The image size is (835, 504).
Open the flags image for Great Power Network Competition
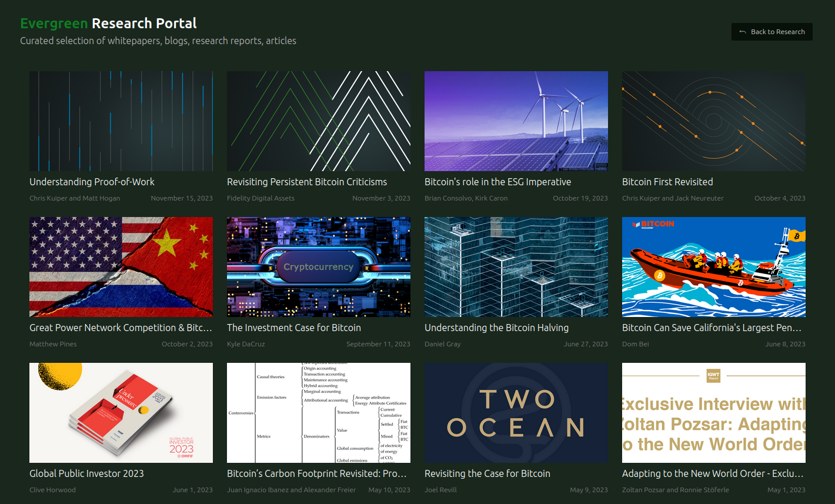coord(121,267)
